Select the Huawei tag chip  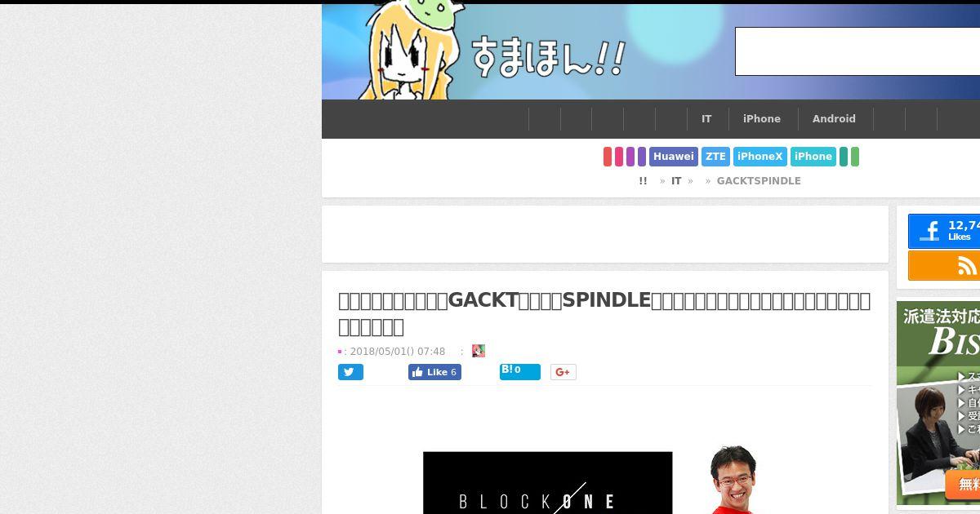coord(674,157)
